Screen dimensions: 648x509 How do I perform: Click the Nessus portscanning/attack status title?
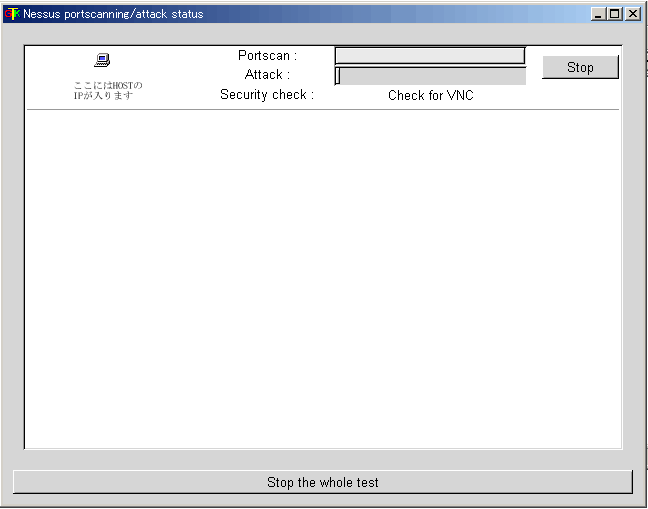click(x=113, y=14)
